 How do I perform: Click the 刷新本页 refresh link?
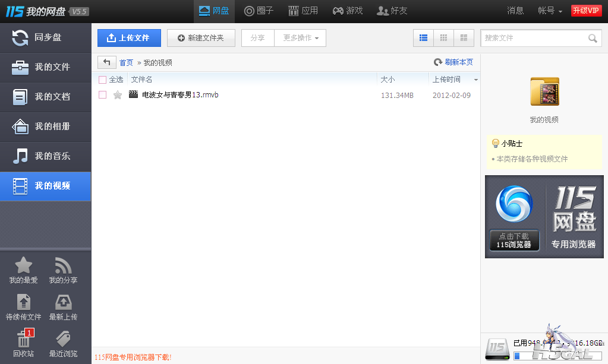click(453, 62)
